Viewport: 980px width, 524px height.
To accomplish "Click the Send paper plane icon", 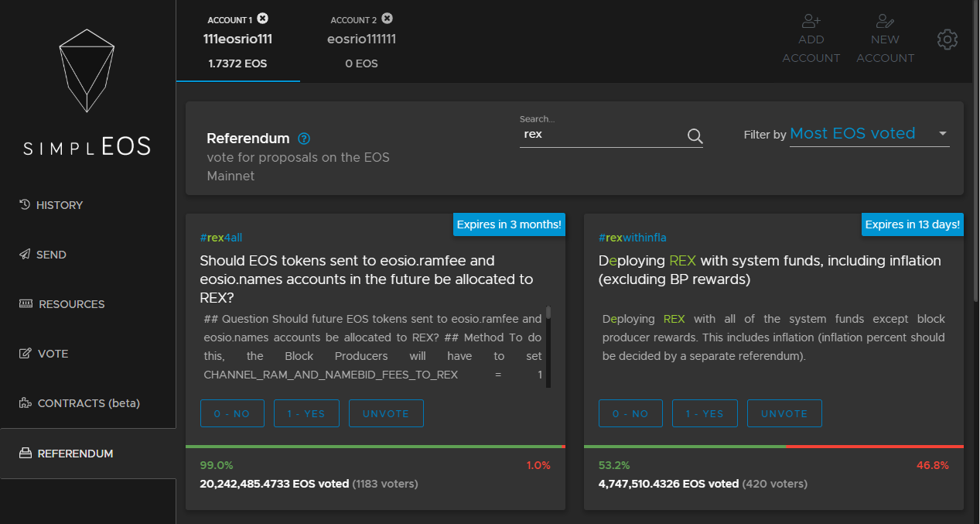I will pos(25,255).
